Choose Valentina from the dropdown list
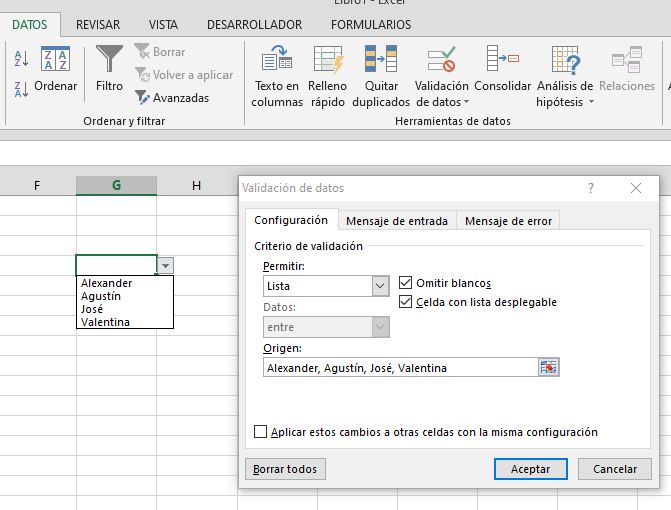Viewport: 671px width, 510px height. coord(125,322)
